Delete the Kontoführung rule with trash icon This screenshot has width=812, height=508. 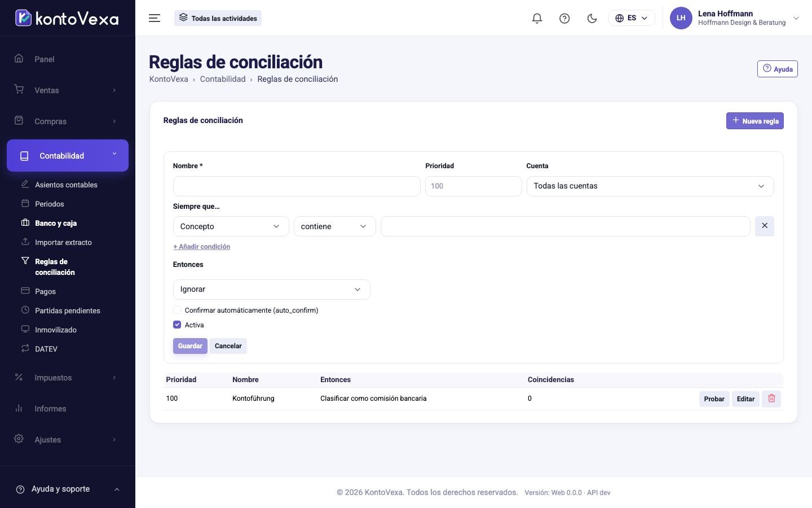click(771, 398)
